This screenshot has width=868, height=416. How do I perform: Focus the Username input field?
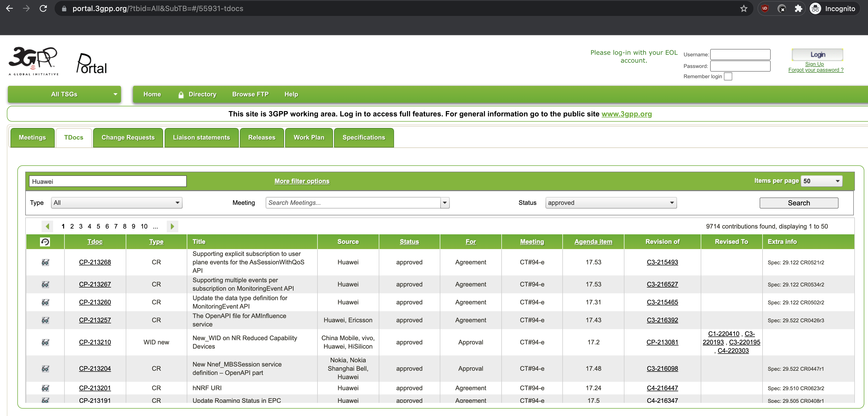click(740, 55)
